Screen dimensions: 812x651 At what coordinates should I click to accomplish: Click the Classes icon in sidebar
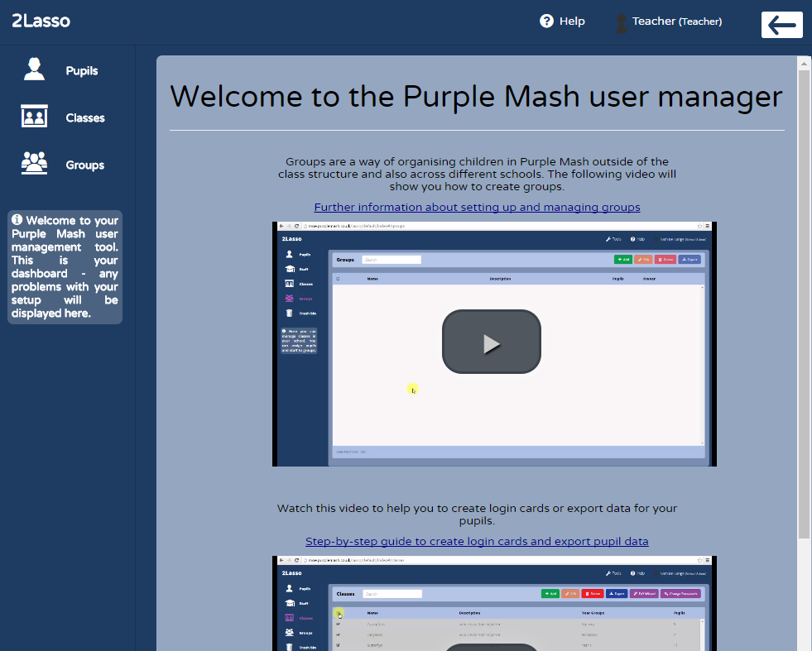point(34,116)
